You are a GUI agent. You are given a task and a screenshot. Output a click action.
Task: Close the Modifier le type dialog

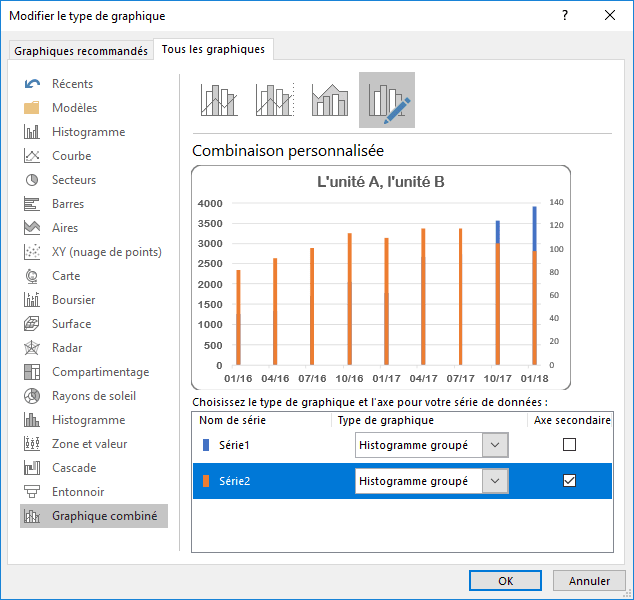[x=610, y=15]
